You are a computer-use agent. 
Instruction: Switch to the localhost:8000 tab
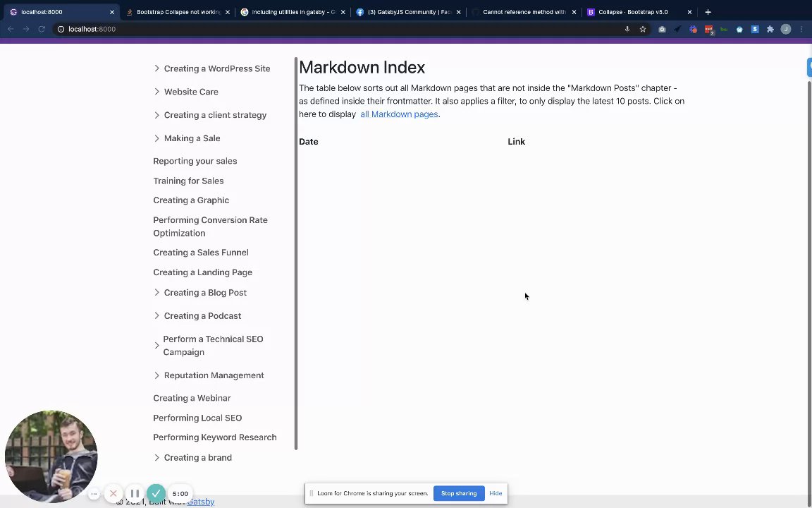[59, 12]
